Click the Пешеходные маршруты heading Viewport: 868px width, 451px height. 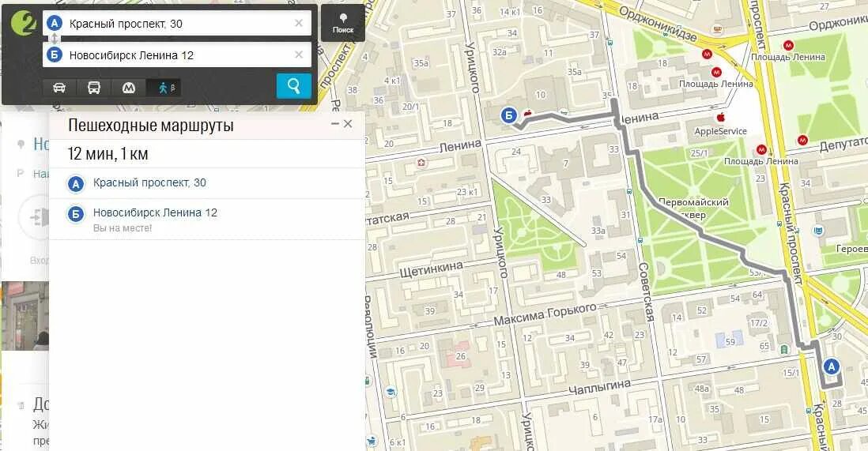[150, 125]
